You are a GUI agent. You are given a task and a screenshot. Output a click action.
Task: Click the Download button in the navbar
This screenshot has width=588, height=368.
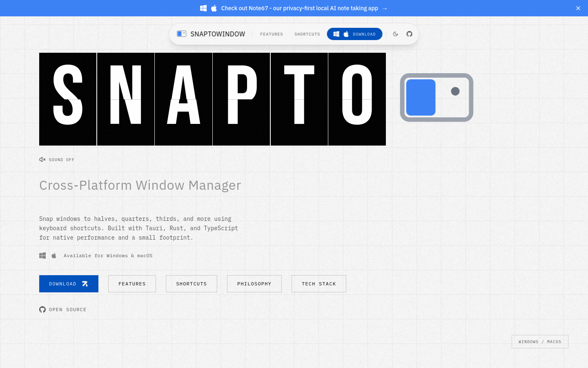pos(354,34)
